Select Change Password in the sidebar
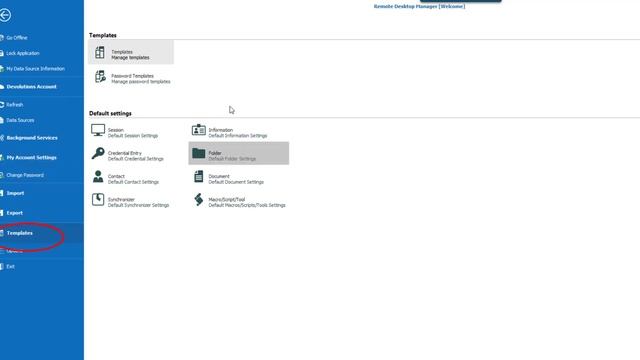This screenshot has height=360, width=640. pyautogui.click(x=25, y=175)
